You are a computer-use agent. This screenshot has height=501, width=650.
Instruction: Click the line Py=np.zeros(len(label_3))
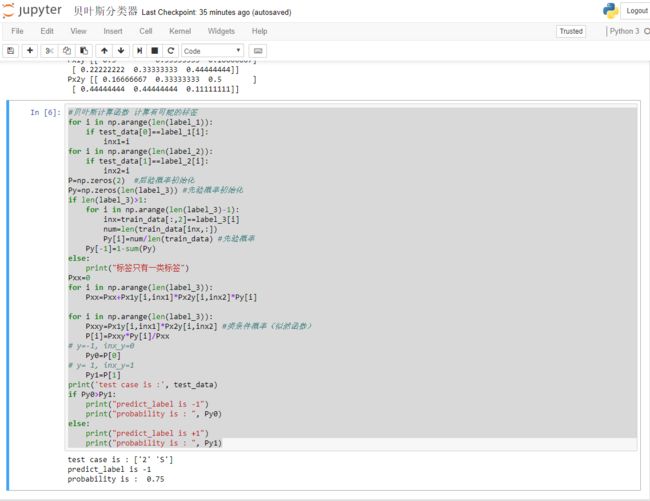(123, 190)
